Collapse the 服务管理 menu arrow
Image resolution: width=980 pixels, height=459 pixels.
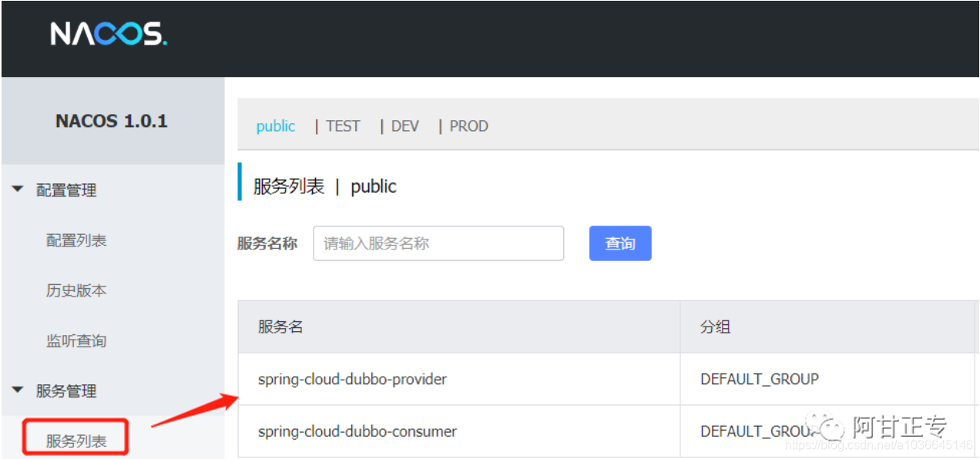pyautogui.click(x=18, y=390)
